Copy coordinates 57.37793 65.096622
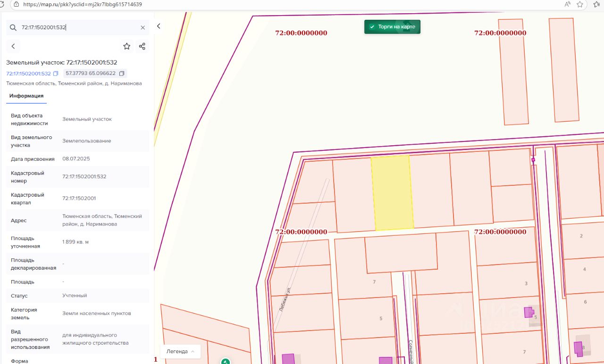The height and width of the screenshot is (364, 604). pyautogui.click(x=122, y=74)
